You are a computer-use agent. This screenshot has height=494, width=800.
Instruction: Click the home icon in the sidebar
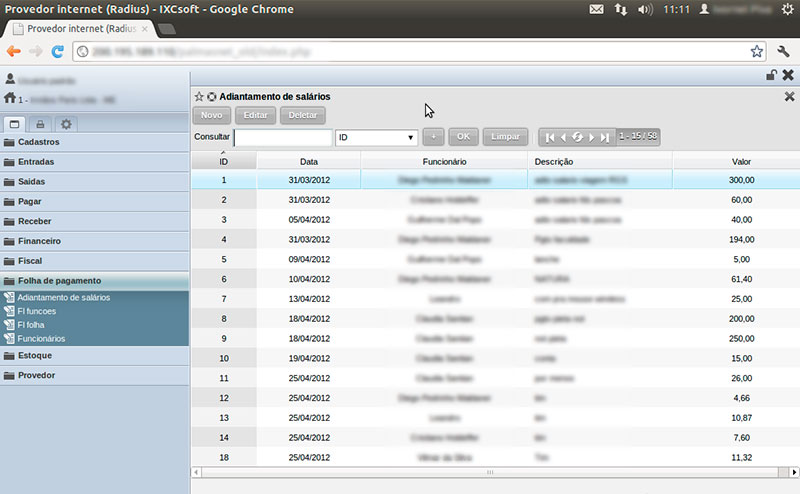pyautogui.click(x=10, y=98)
